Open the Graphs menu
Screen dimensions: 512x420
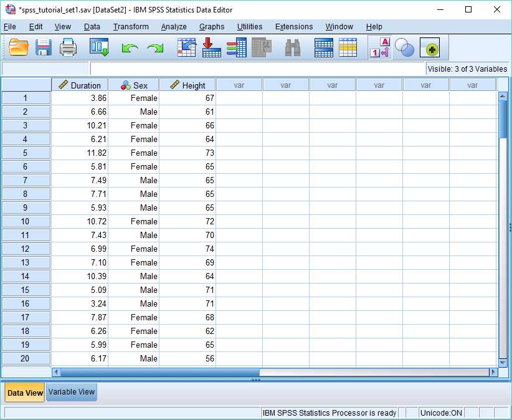pyautogui.click(x=212, y=27)
